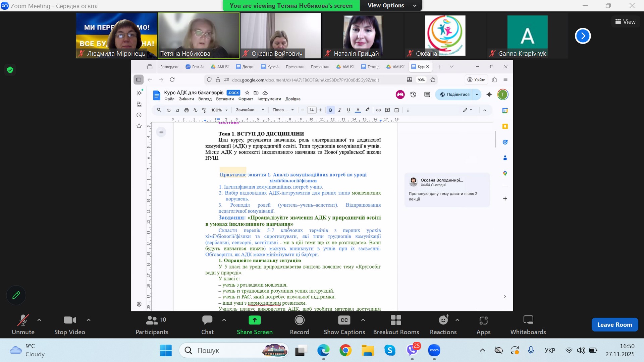
Task: Expand audio options arrow beside Unmute
Action: pyautogui.click(x=39, y=320)
